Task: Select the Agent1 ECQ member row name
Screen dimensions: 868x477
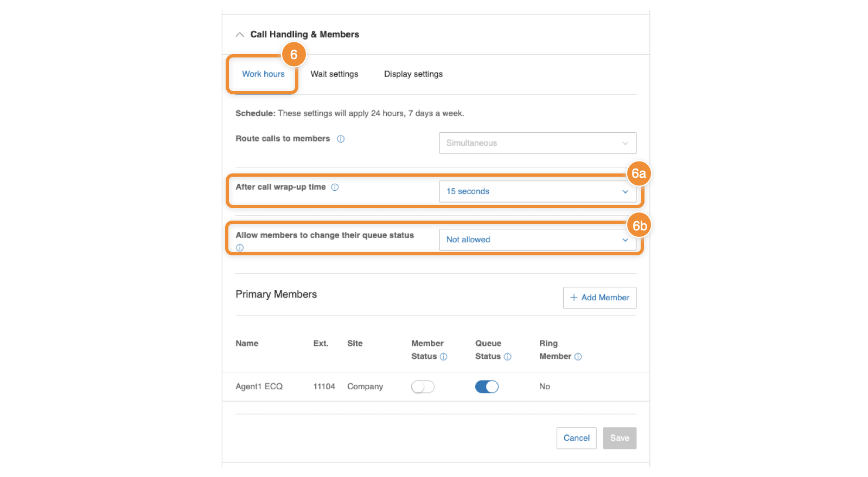Action: 259,386
